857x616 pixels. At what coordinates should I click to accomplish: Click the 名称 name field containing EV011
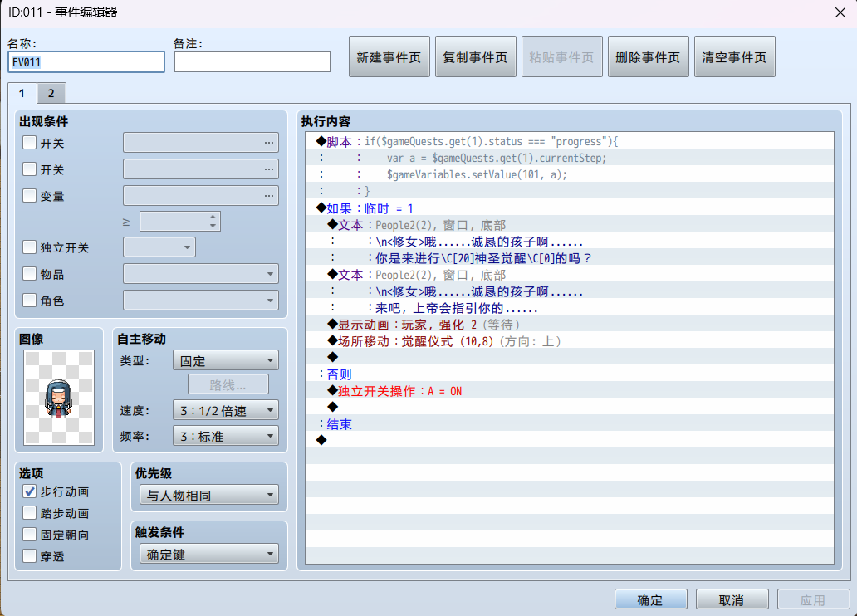(86, 61)
